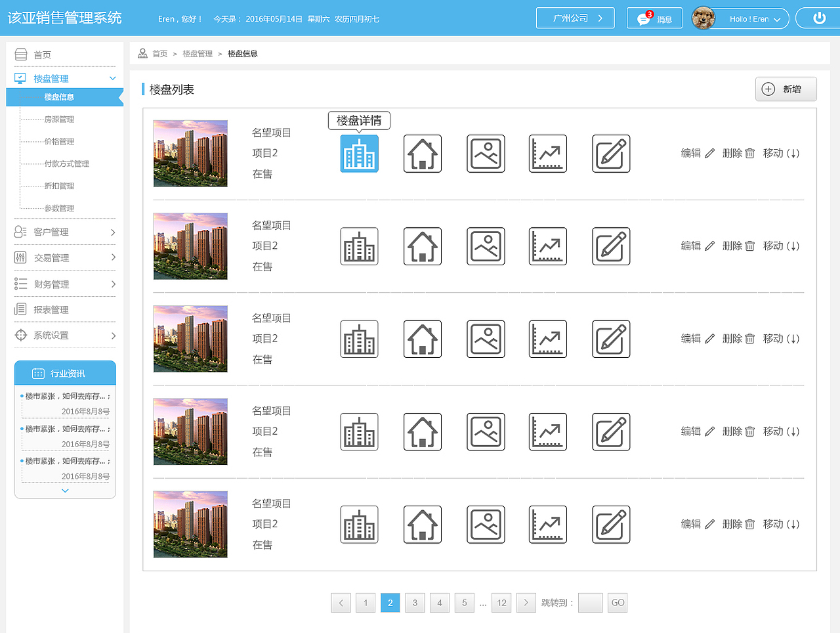
Task: Click 新增 add button
Action: (x=786, y=89)
